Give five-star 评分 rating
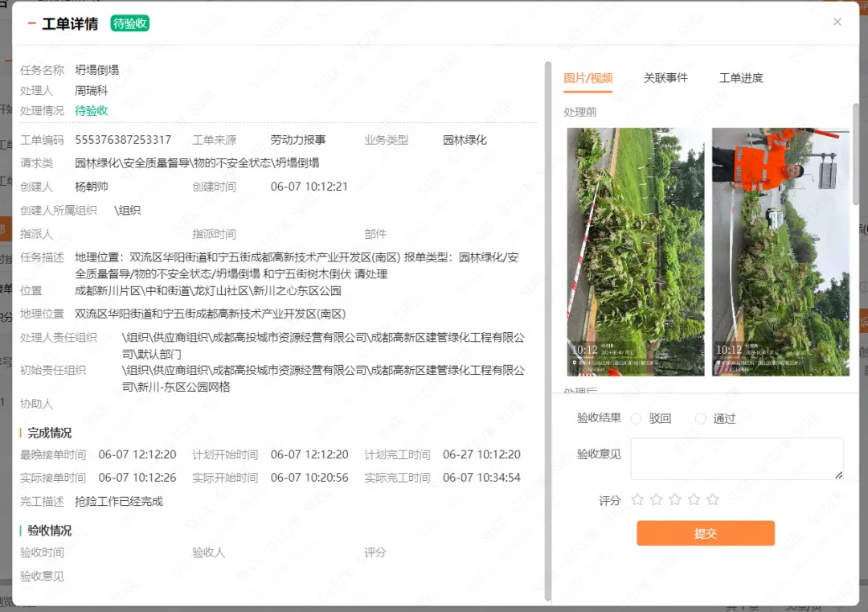Screen dimensions: 868x612 coord(712,499)
